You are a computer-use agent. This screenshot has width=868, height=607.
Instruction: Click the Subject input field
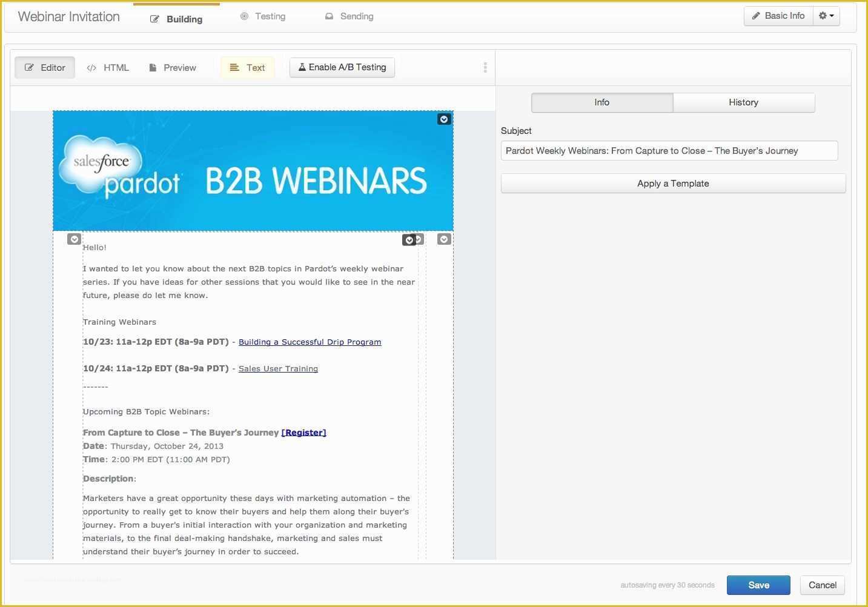669,151
